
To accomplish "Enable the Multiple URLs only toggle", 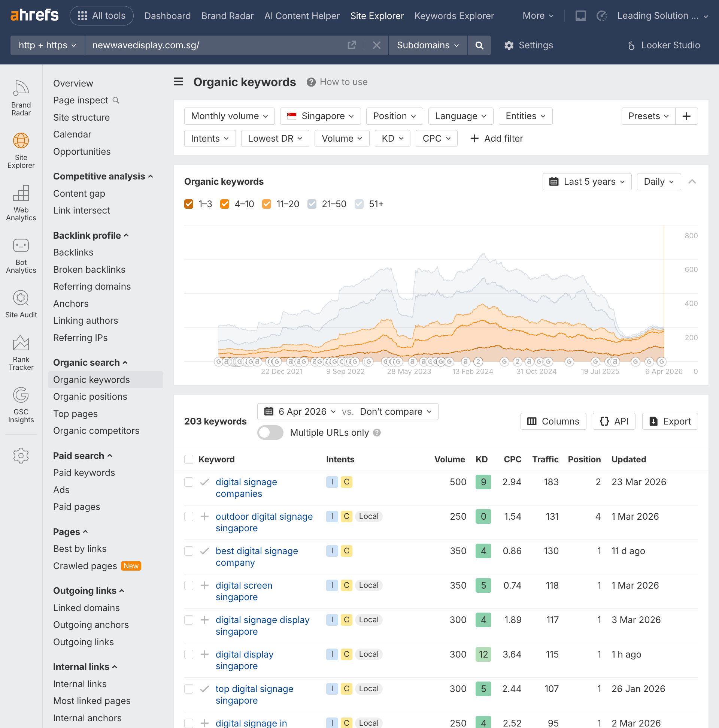I will pyautogui.click(x=270, y=433).
